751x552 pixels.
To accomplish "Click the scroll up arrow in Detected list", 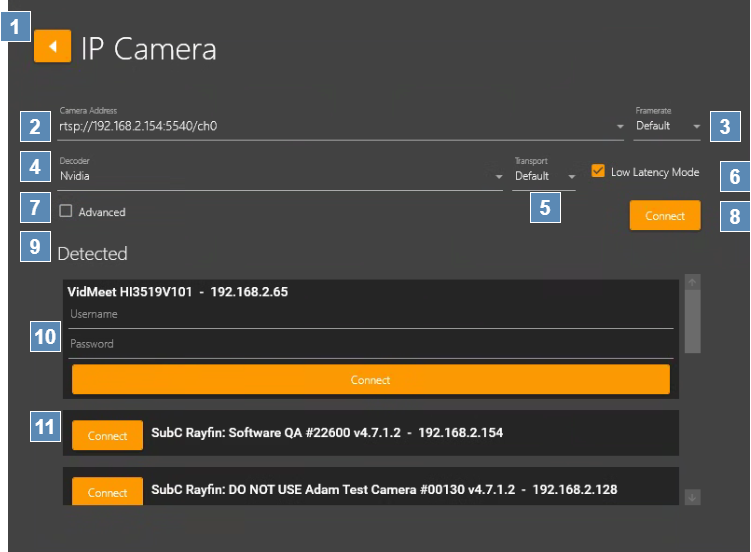I will tap(692, 283).
